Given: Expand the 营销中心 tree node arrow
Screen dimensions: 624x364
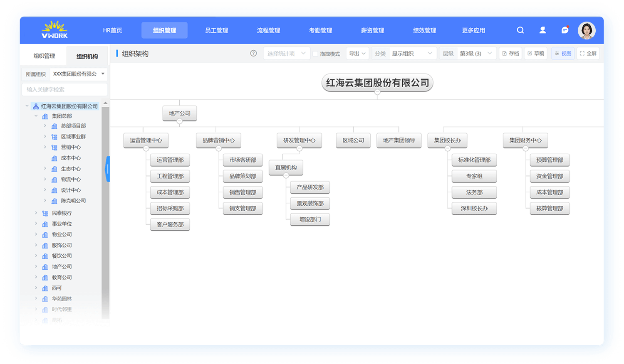Looking at the screenshot, I should pos(45,147).
